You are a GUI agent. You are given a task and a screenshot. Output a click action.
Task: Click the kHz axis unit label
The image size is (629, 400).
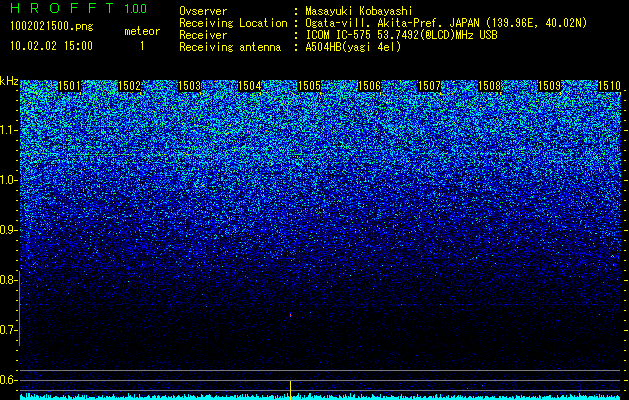[9, 81]
